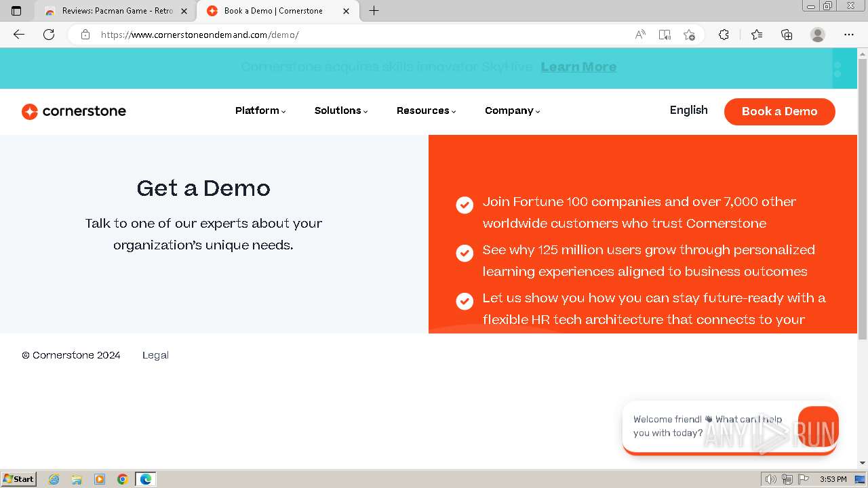The height and width of the screenshot is (488, 868).
Task: Open the Windows Start menu
Action: (x=18, y=479)
